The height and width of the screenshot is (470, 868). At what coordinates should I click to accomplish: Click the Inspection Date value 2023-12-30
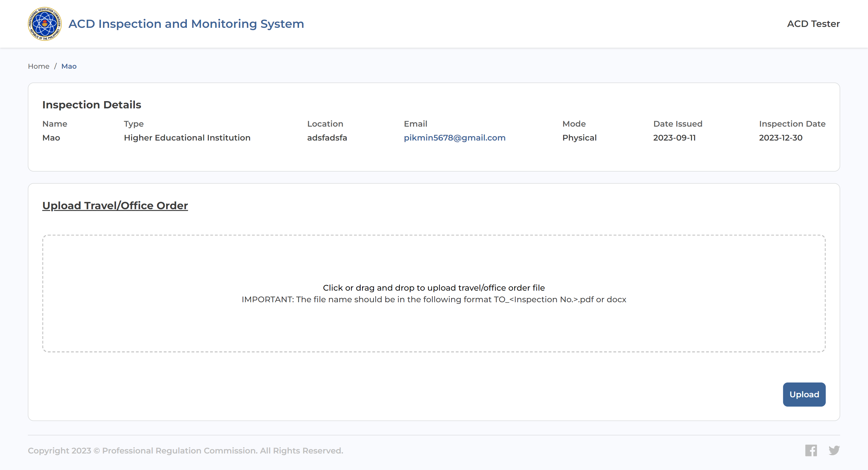tap(780, 138)
